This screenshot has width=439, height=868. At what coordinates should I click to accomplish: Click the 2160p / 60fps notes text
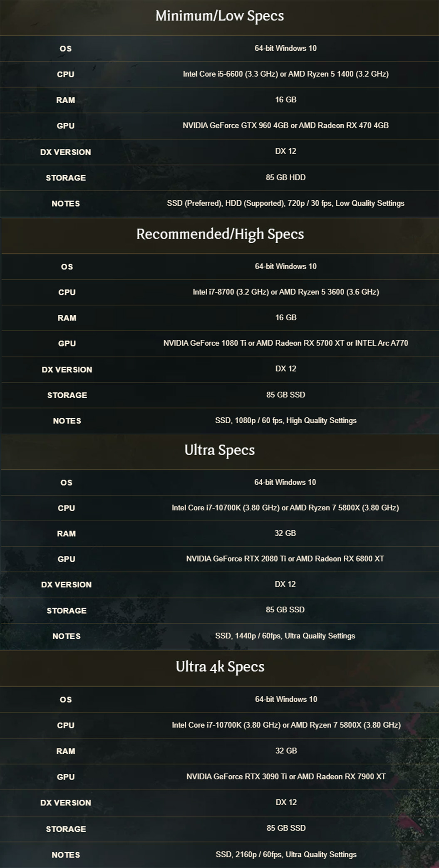tap(286, 854)
